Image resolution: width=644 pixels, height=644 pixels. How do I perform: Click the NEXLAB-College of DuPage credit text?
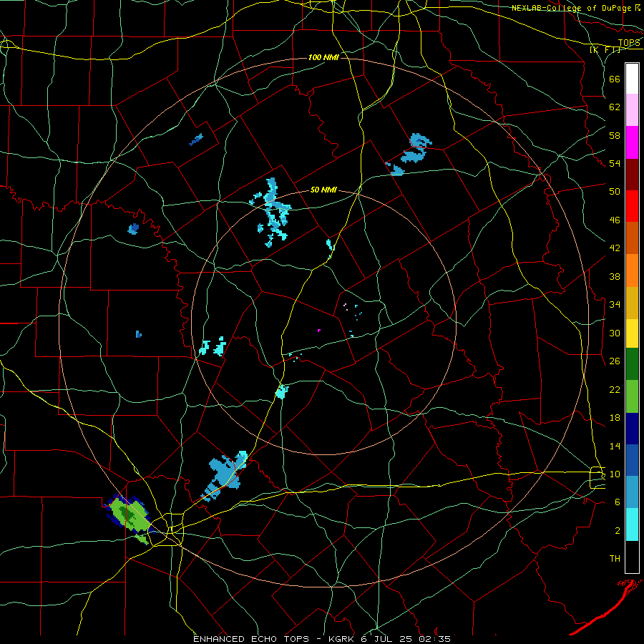[x=576, y=8]
